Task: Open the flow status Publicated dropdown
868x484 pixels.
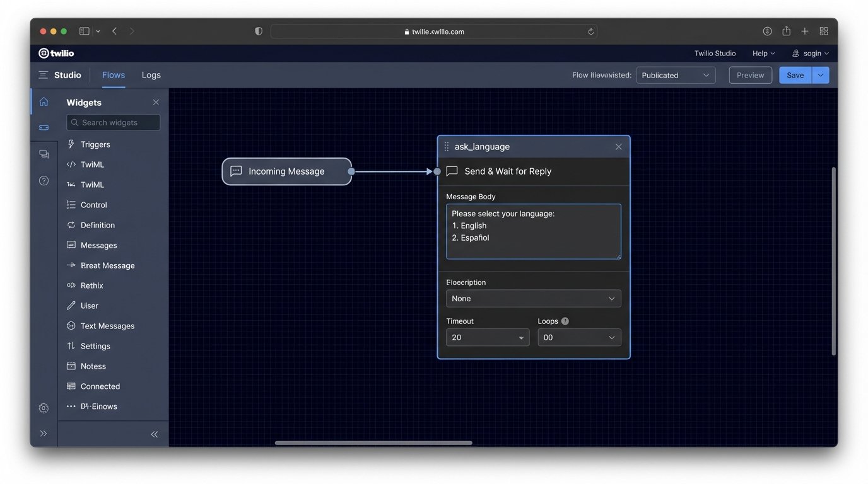Action: (676, 75)
